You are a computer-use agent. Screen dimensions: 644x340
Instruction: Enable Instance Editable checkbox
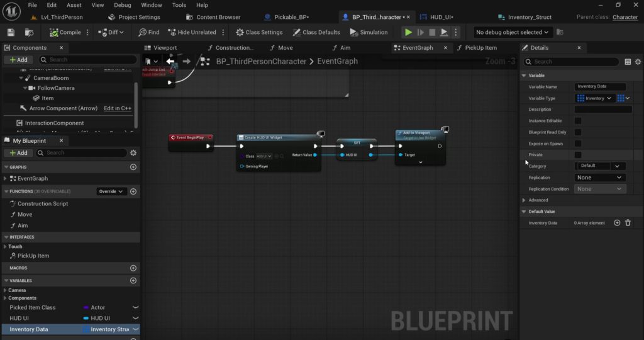[578, 121]
